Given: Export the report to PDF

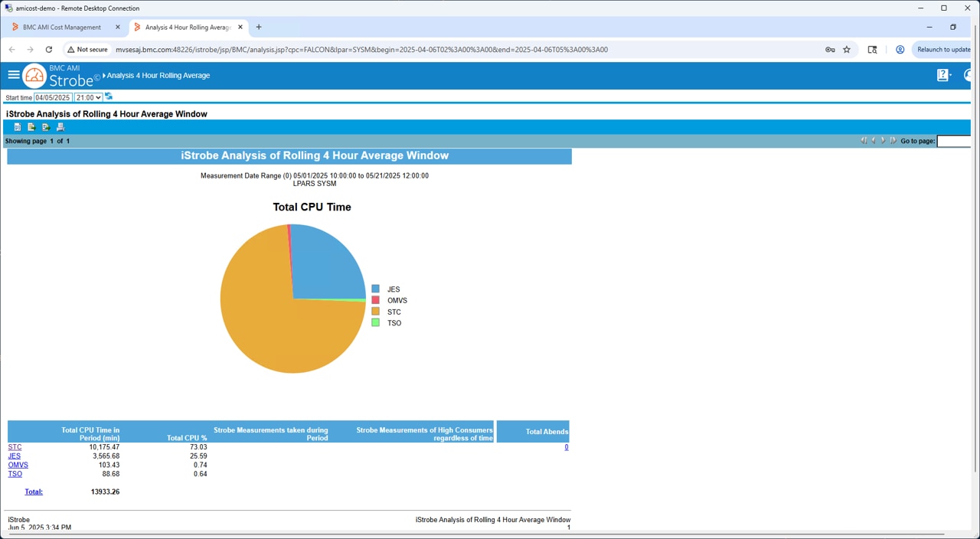Looking at the screenshot, I should coord(17,126).
